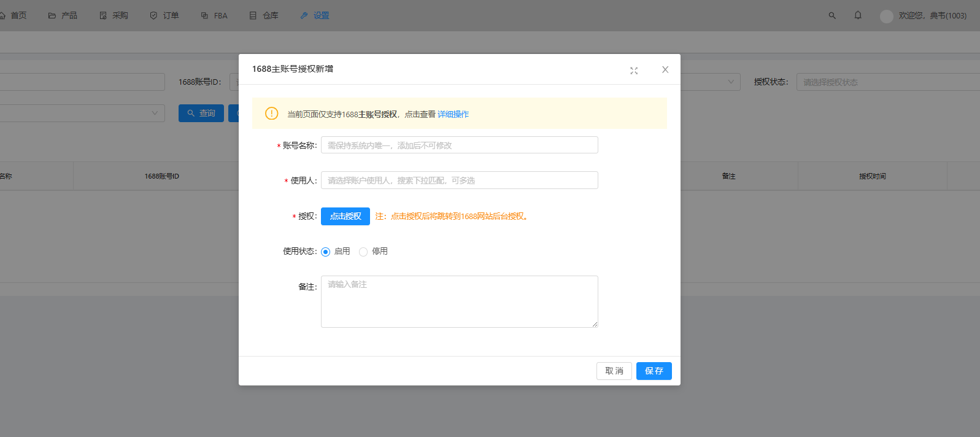
Task: Click the 账号名称 input field
Action: click(x=459, y=145)
